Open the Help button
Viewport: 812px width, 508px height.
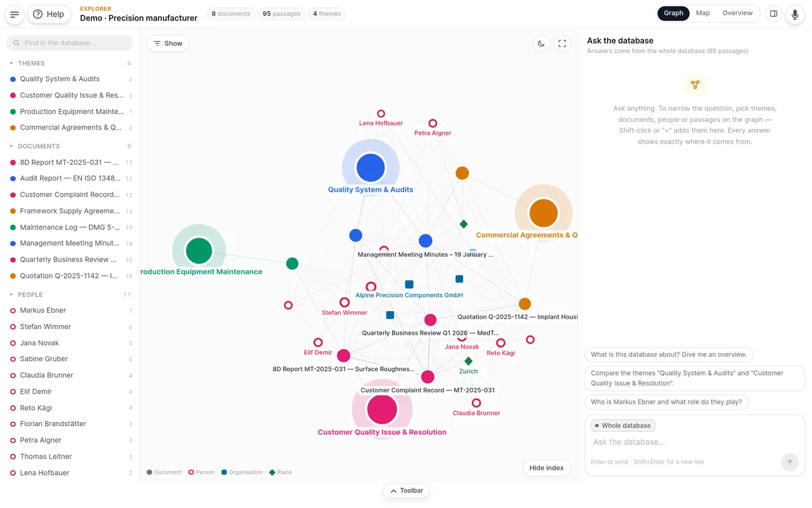pos(49,14)
